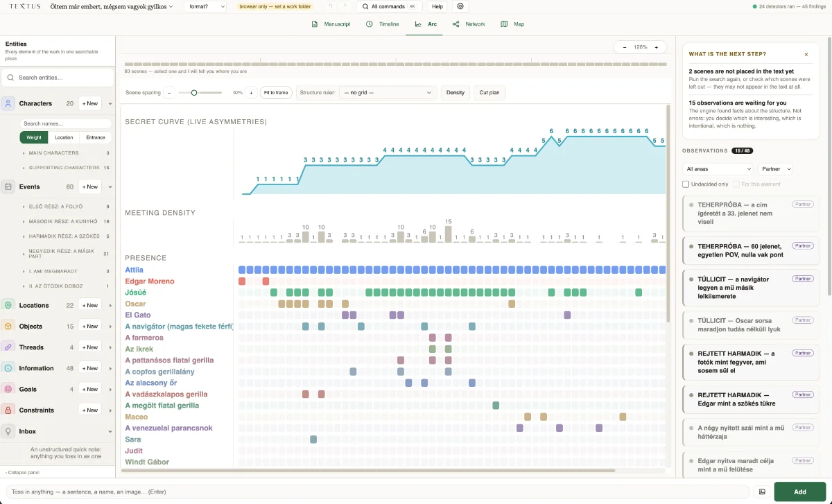Select the Weight sort option

(34, 137)
